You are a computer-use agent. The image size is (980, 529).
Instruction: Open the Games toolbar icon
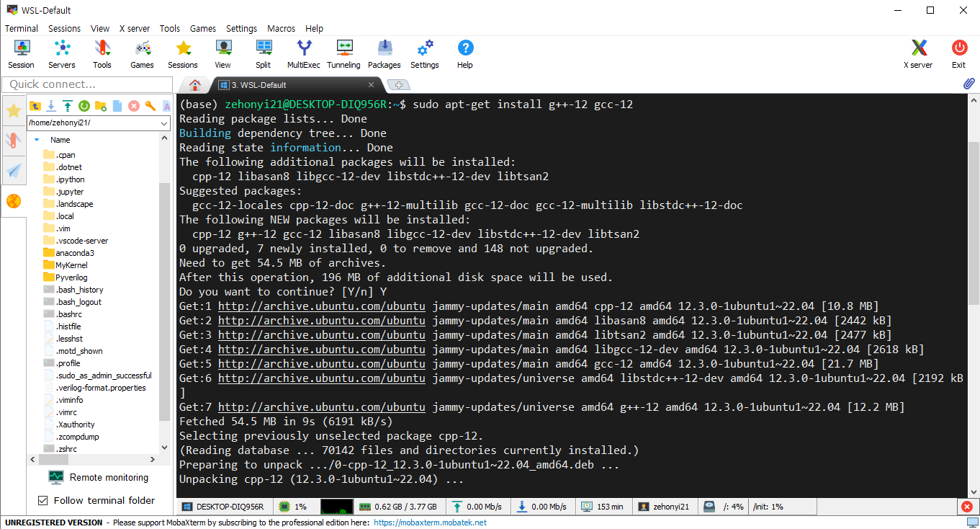(x=143, y=54)
